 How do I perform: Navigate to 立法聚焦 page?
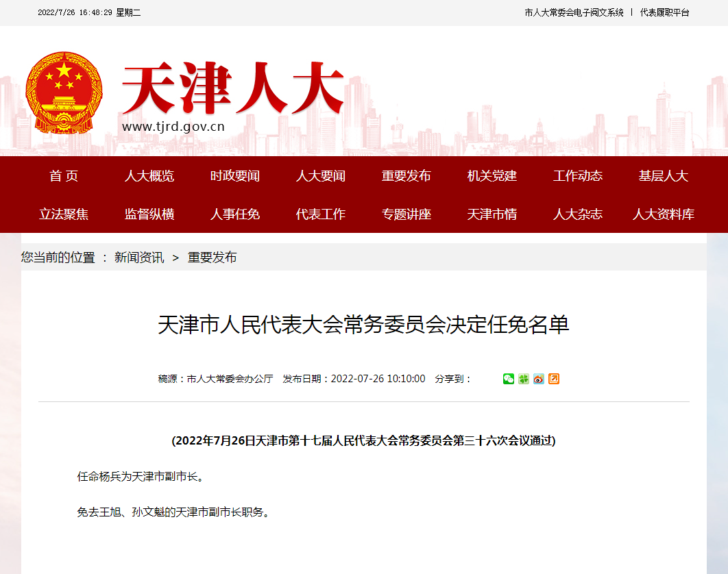tap(64, 214)
